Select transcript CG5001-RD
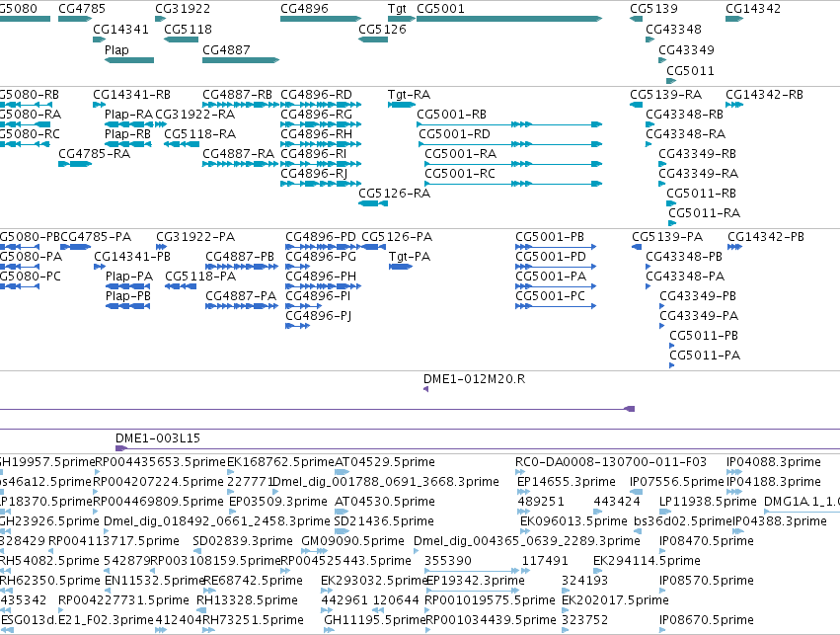Screen dimensions: 840x635 coord(510,144)
